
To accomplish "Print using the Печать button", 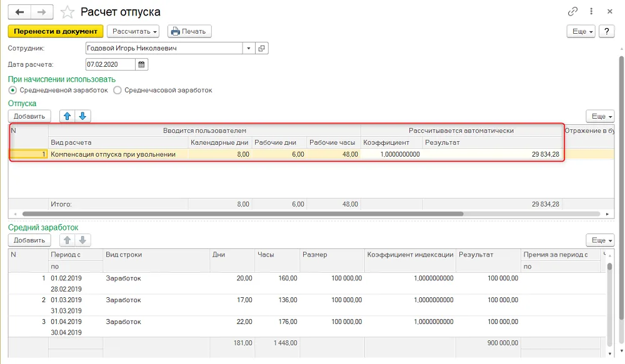I will [189, 31].
